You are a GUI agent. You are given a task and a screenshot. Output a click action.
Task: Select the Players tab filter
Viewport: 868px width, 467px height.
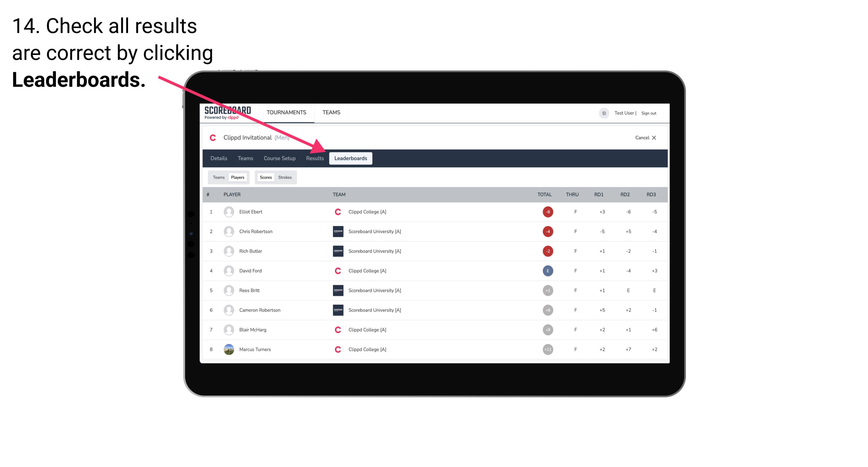pos(238,177)
